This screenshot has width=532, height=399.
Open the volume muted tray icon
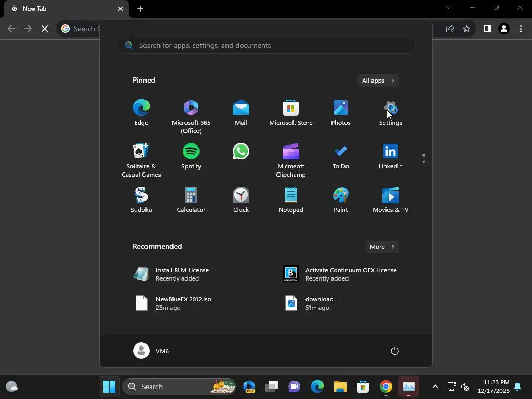click(x=465, y=387)
